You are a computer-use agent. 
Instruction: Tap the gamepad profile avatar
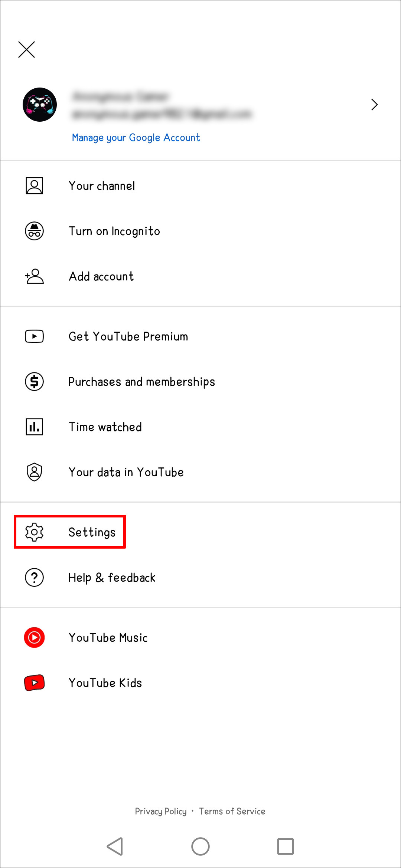pyautogui.click(x=40, y=105)
